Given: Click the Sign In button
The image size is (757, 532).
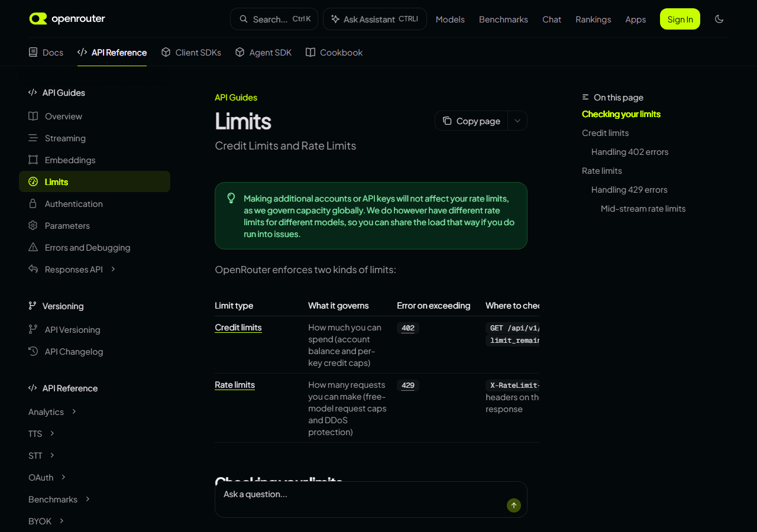Looking at the screenshot, I should click(680, 19).
